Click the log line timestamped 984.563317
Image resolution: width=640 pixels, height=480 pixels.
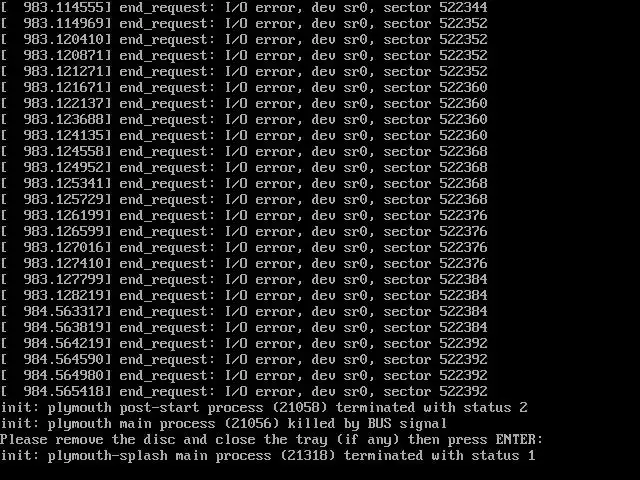(244, 312)
